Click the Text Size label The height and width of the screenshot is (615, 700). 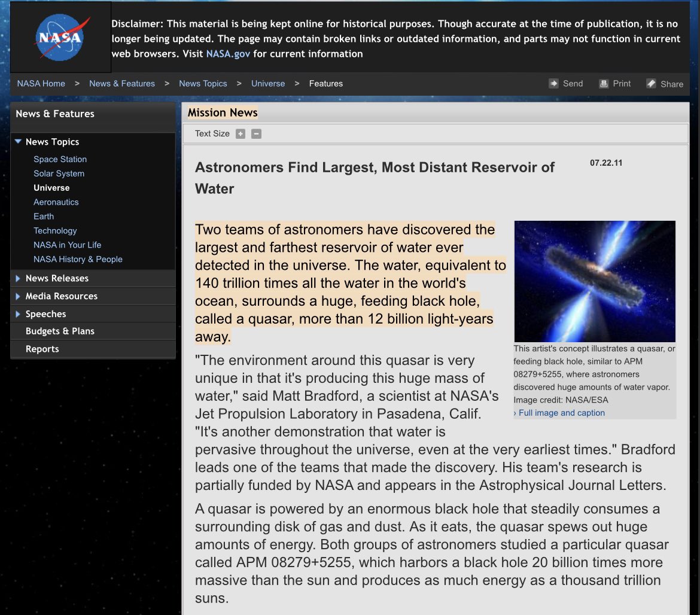(212, 133)
